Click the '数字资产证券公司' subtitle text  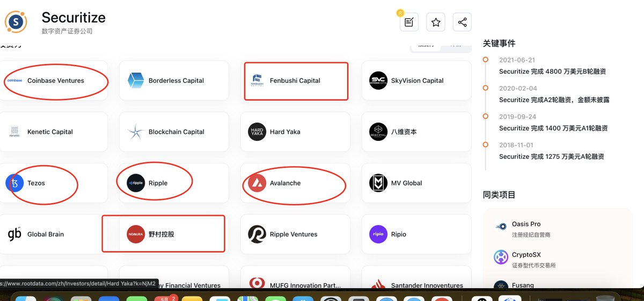(x=67, y=32)
